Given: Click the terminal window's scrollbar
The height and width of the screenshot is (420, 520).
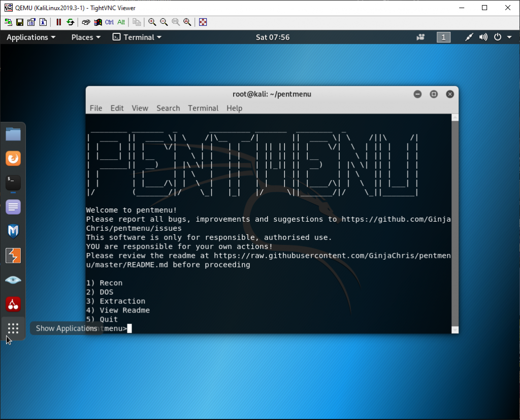Looking at the screenshot, I should pyautogui.click(x=454, y=223).
